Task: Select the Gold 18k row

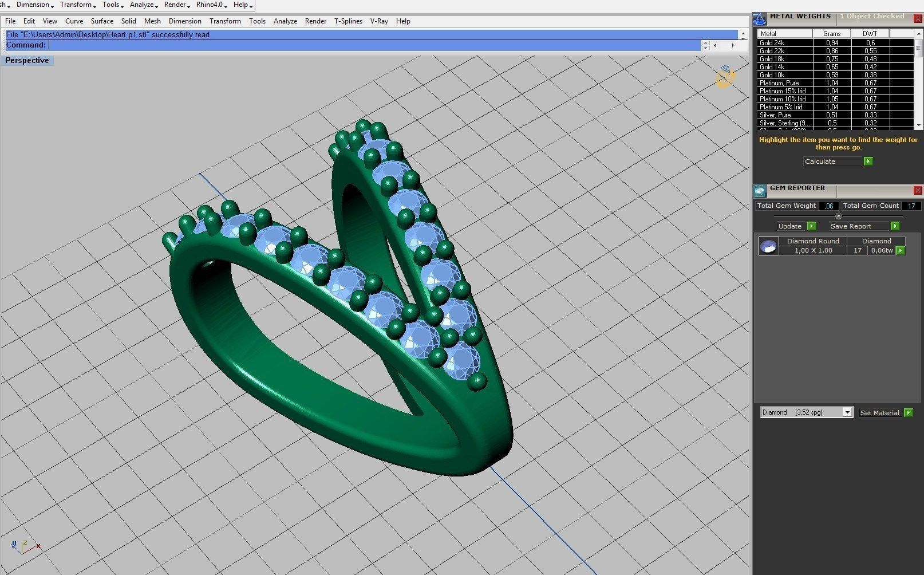Action: [x=835, y=59]
